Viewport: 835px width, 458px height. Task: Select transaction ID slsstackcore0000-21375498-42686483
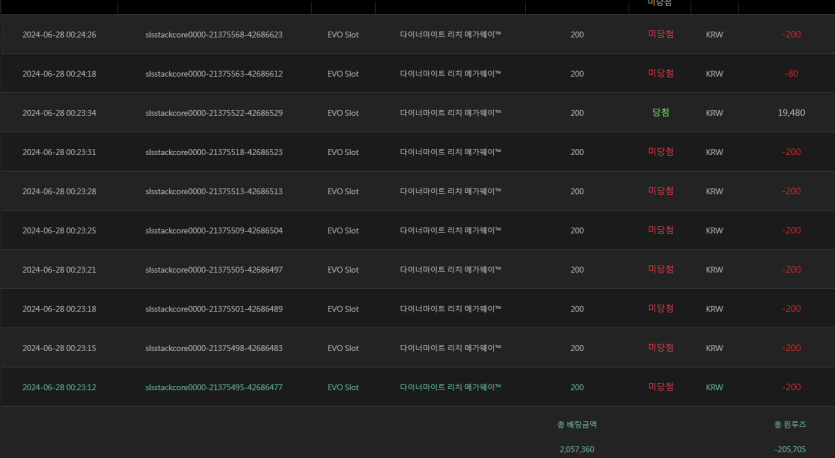coord(214,348)
